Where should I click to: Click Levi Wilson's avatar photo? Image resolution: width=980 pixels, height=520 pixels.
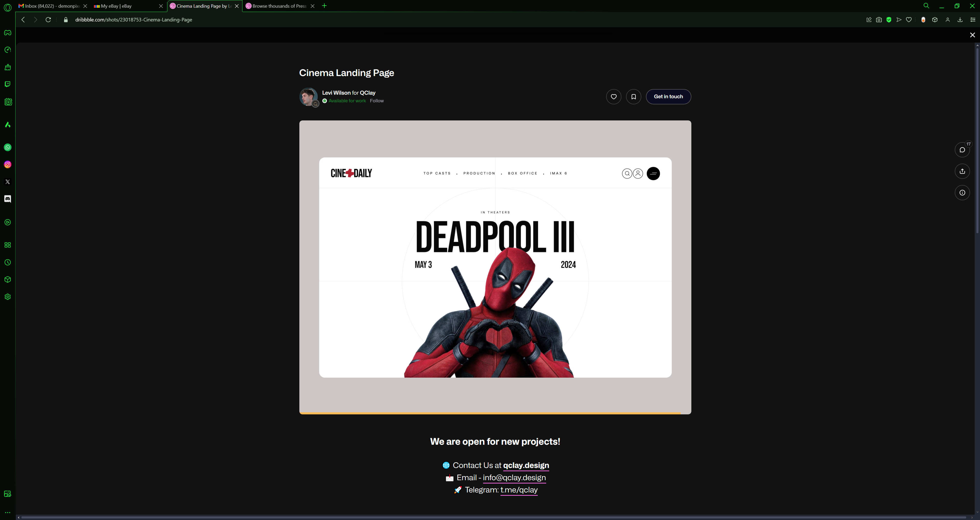[x=309, y=97]
